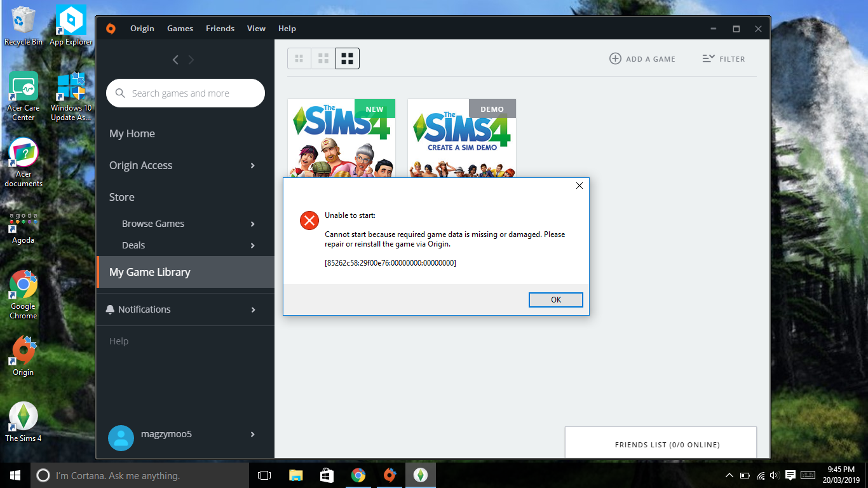Open the Help menu in menu bar
Image resolution: width=868 pixels, height=488 pixels.
(287, 29)
